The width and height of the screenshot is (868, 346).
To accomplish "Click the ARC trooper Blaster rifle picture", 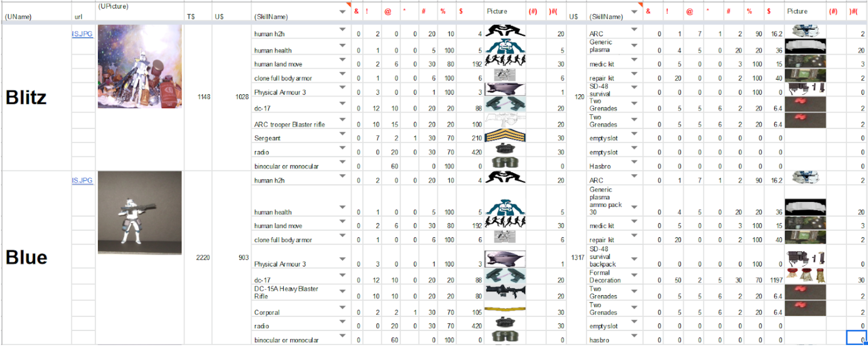I will pos(505,120).
